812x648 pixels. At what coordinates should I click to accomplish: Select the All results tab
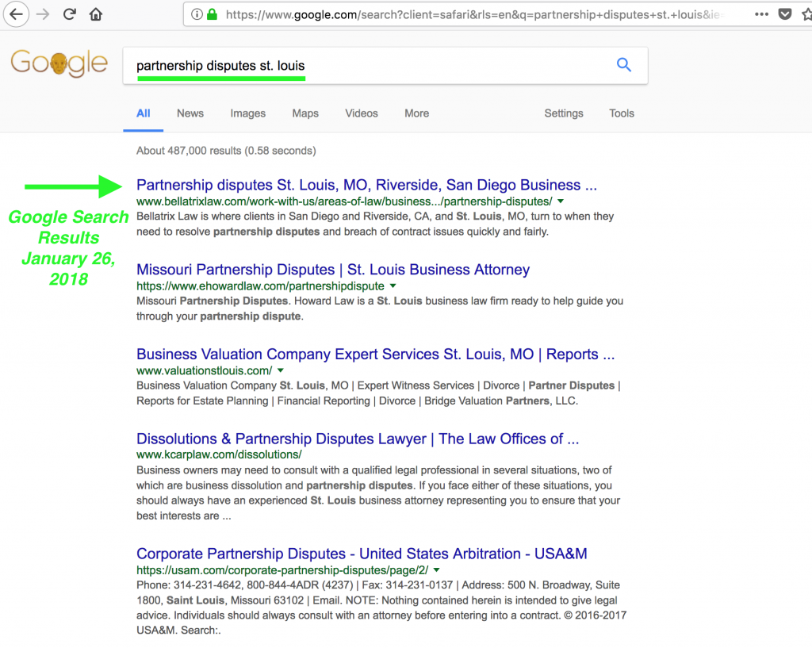(144, 113)
